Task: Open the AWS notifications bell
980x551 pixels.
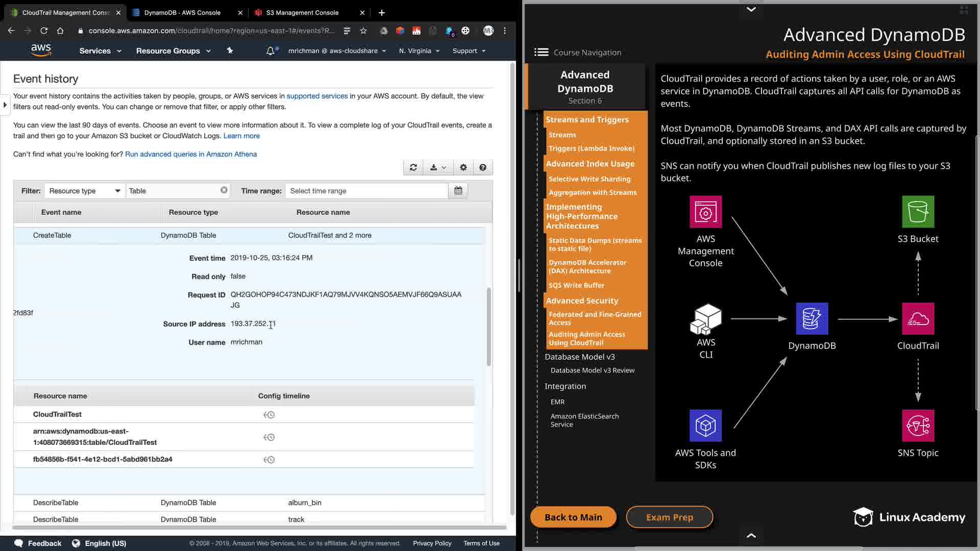Action: tap(271, 51)
